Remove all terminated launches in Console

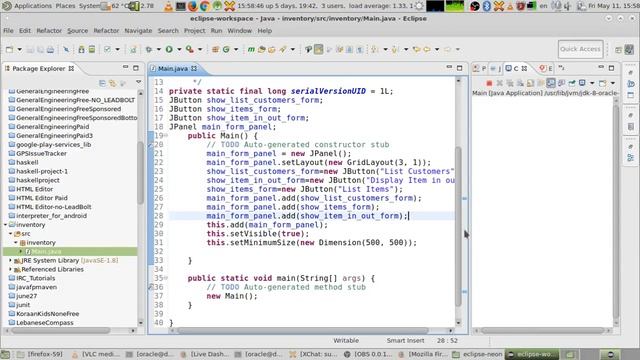[509, 83]
